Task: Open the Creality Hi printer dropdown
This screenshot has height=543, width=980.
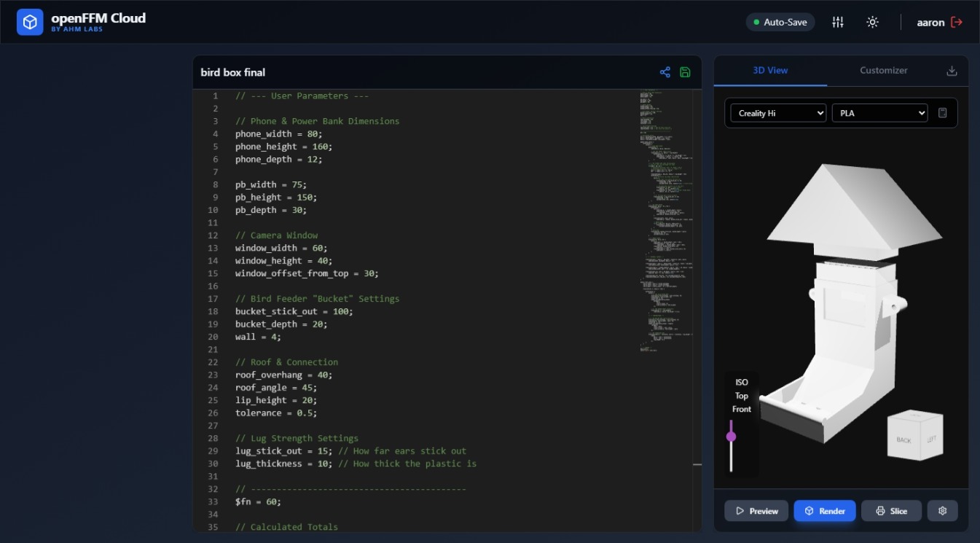Action: [x=777, y=113]
